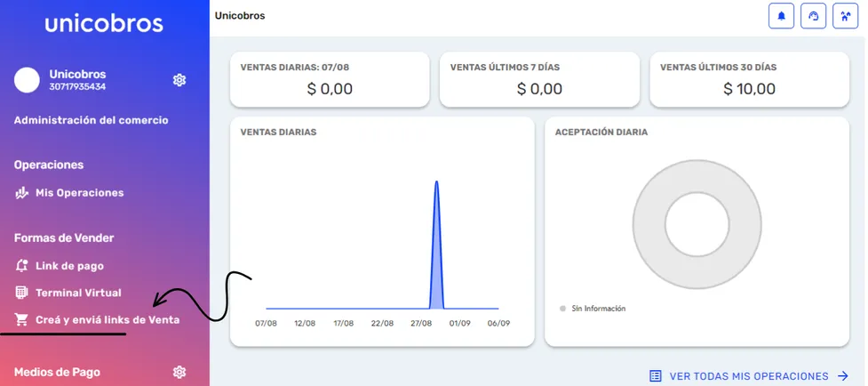Click the Ventas últimos 30 días card
868x386 pixels.
(x=749, y=79)
